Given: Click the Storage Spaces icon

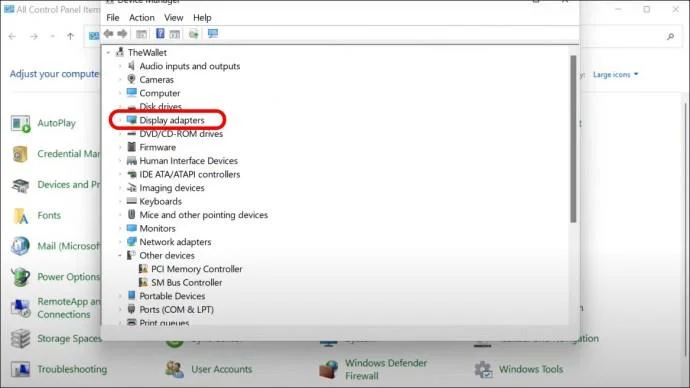Looking at the screenshot, I should pyautogui.click(x=20, y=338).
